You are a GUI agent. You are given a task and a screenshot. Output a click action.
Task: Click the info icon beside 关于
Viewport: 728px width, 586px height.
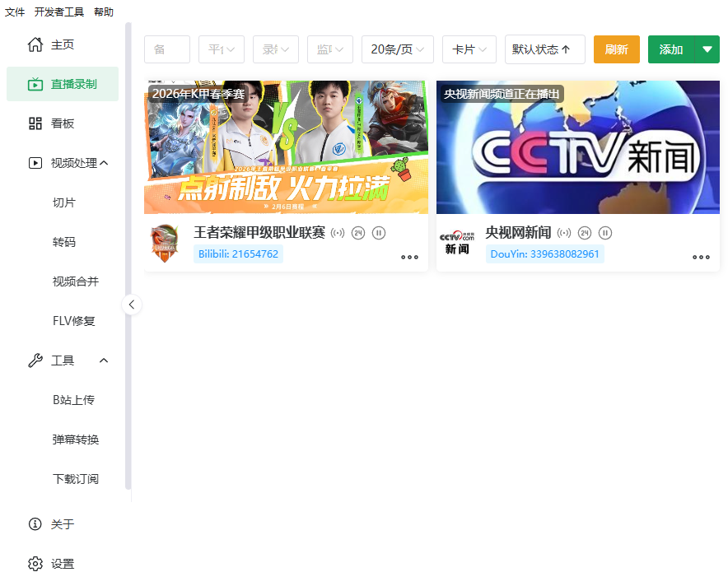(35, 523)
